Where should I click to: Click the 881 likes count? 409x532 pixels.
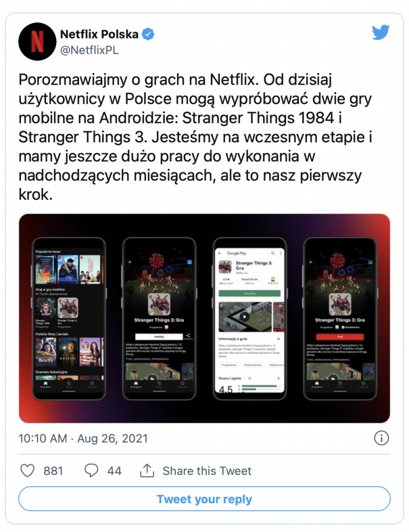pos(53,471)
